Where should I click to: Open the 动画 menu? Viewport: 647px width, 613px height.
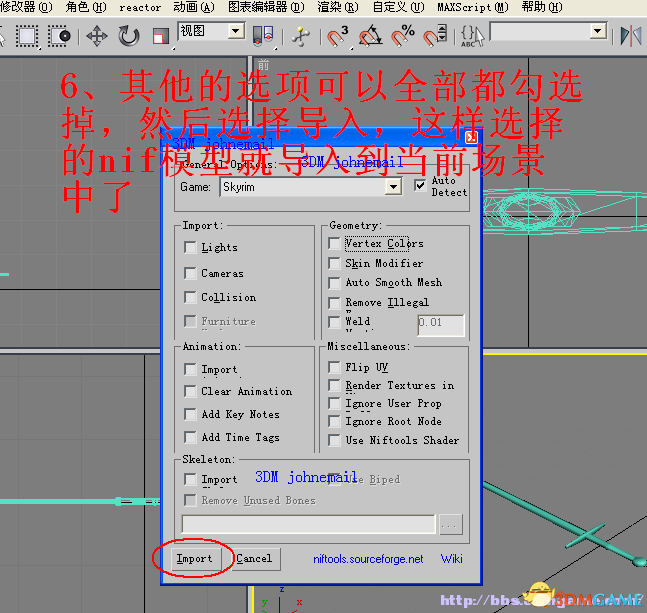coord(194,7)
